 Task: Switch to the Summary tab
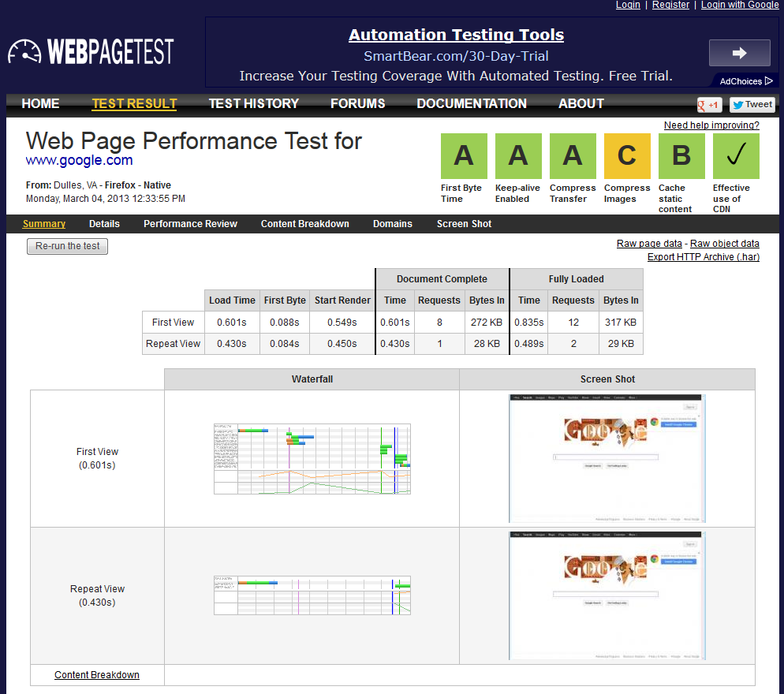[44, 224]
